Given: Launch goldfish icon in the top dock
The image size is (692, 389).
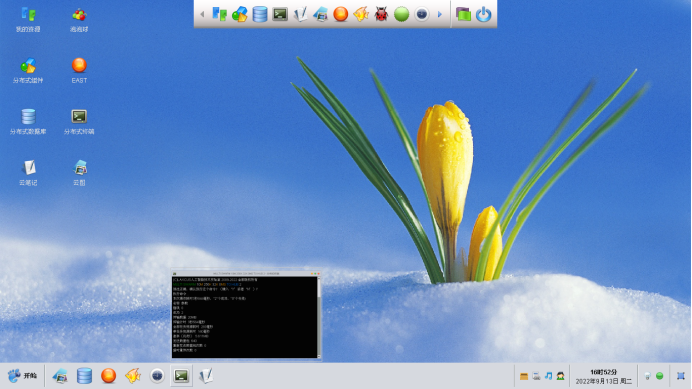Looking at the screenshot, I should [361, 14].
